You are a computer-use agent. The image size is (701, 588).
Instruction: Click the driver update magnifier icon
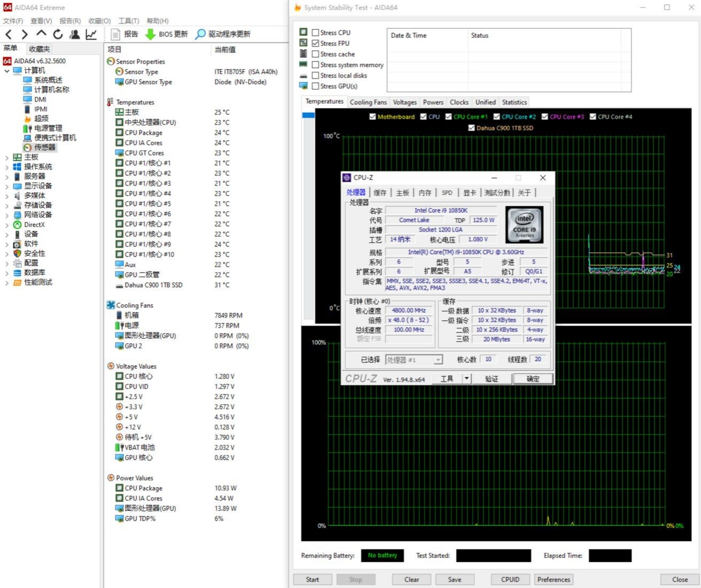click(x=200, y=34)
